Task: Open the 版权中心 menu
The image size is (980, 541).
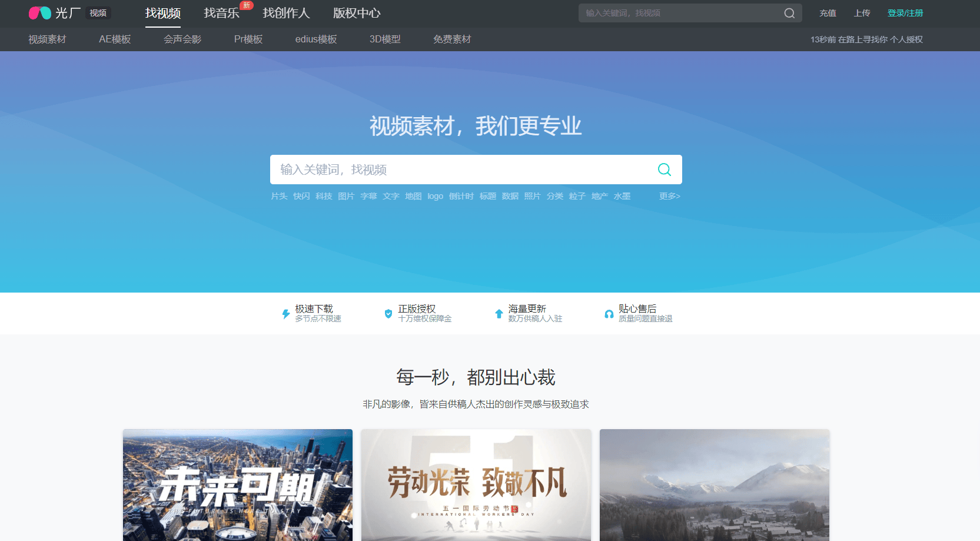Action: (x=356, y=13)
